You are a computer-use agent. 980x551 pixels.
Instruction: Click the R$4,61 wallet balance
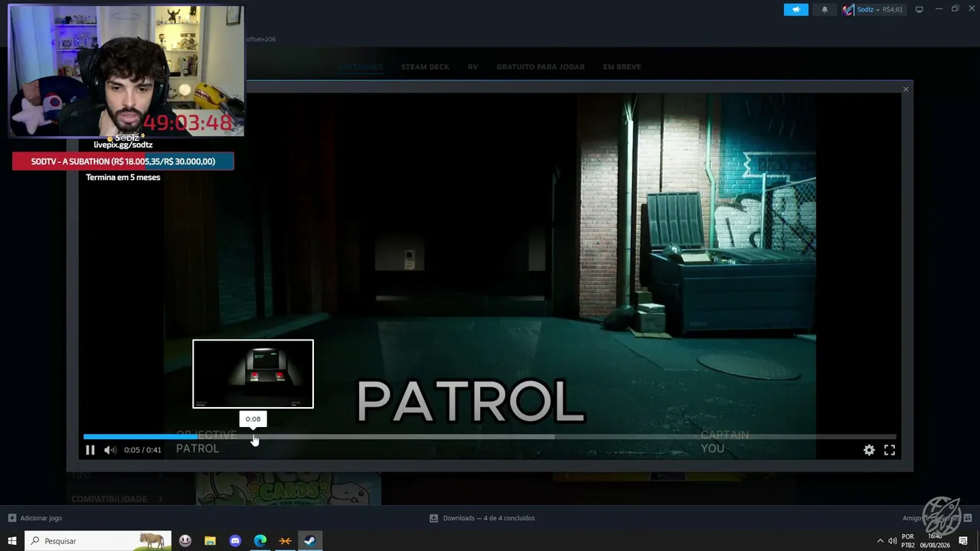click(893, 10)
